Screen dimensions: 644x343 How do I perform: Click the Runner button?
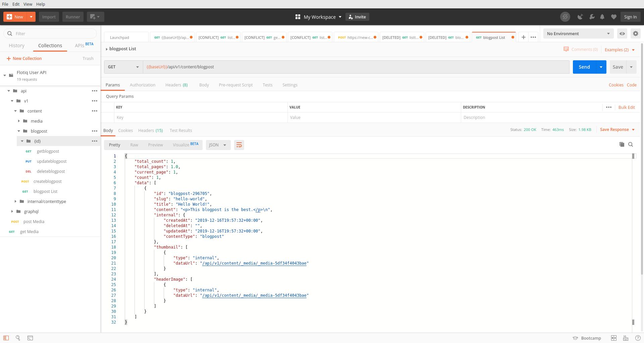[73, 17]
